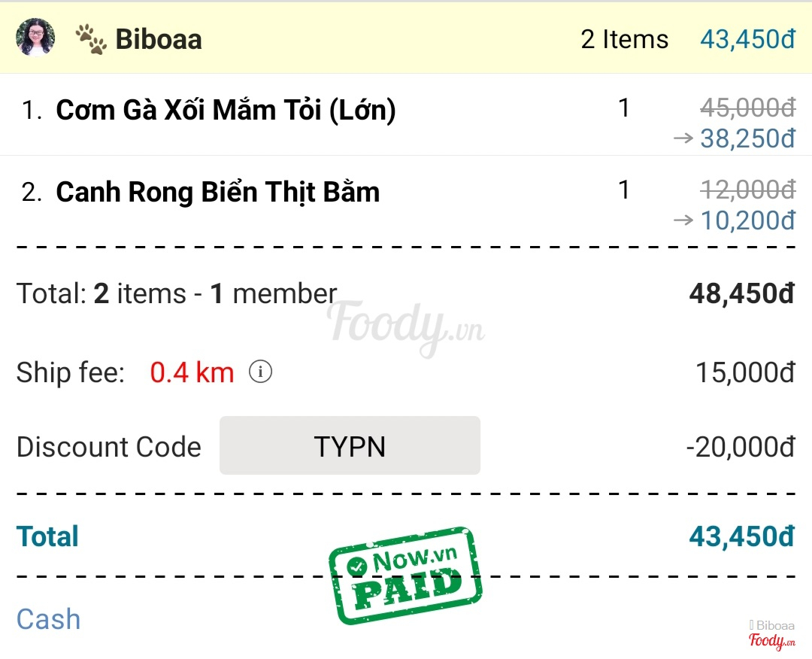Select Cơm Gà Xối Mắm Tỏi item
The width and height of the screenshot is (812, 659).
[x=226, y=111]
